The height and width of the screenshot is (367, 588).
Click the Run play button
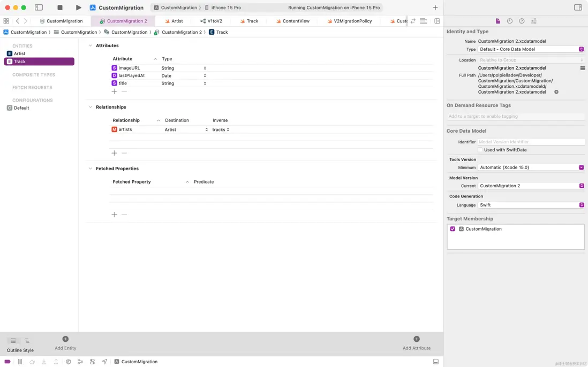(78, 7)
